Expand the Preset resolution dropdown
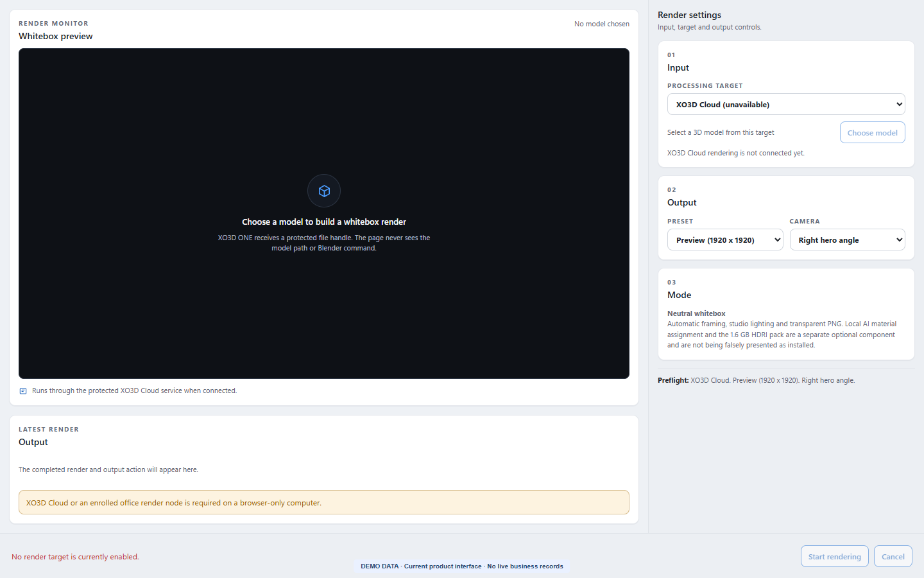Image resolution: width=924 pixels, height=578 pixels. (x=725, y=240)
